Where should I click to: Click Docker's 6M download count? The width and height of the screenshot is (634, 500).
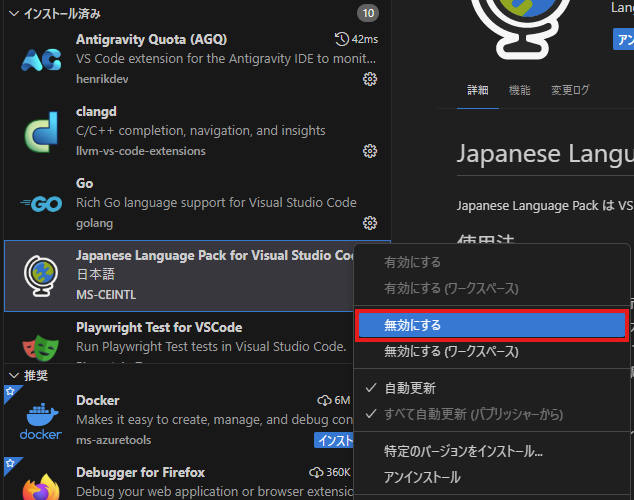click(342, 400)
